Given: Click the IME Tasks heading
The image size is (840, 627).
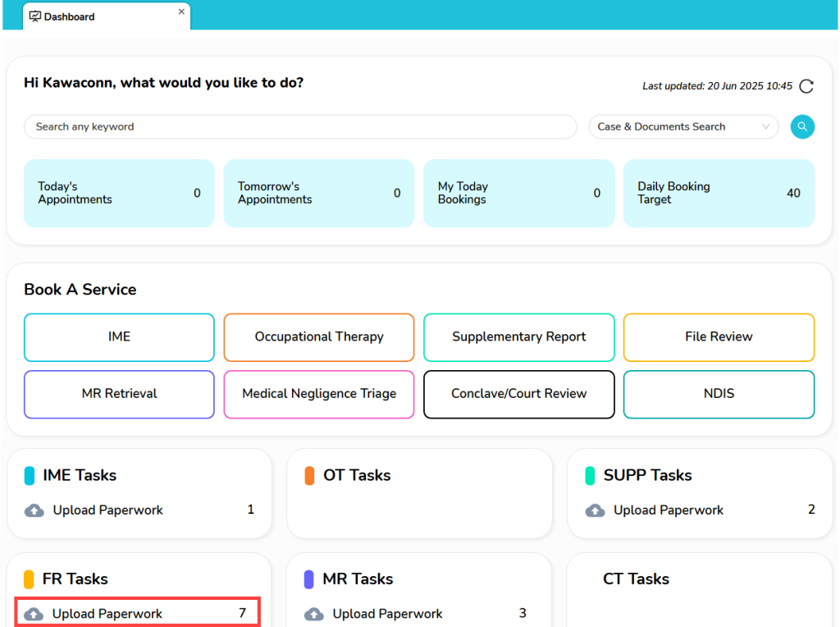Looking at the screenshot, I should click(80, 475).
